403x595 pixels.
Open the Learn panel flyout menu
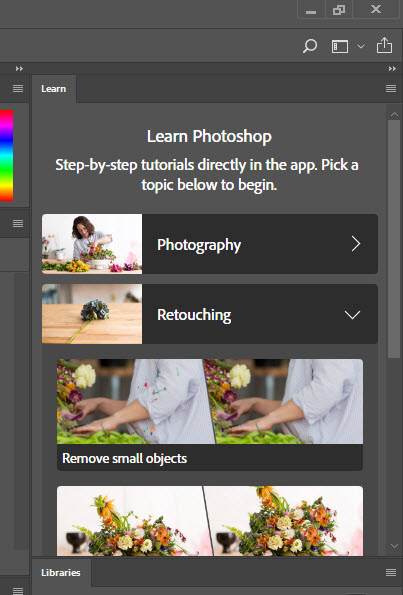point(391,88)
